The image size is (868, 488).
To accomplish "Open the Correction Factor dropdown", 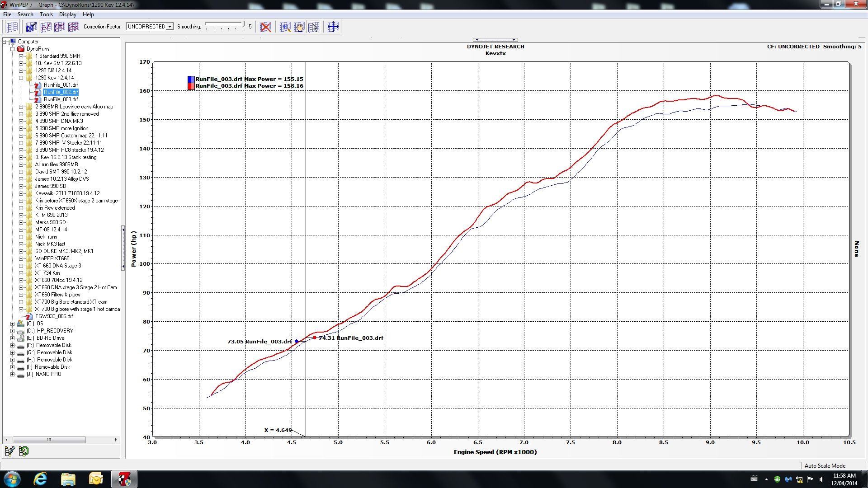I will pos(170,27).
